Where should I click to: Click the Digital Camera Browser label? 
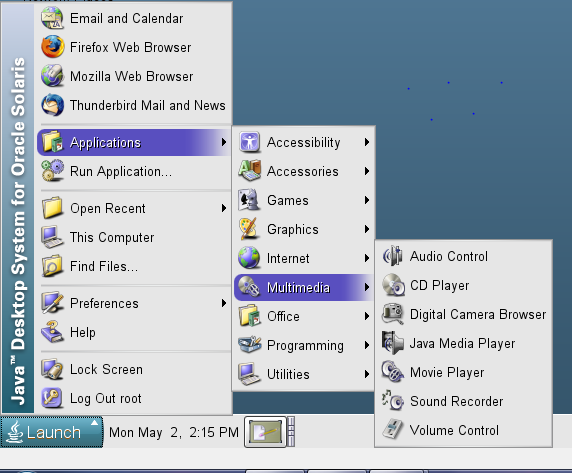point(478,314)
